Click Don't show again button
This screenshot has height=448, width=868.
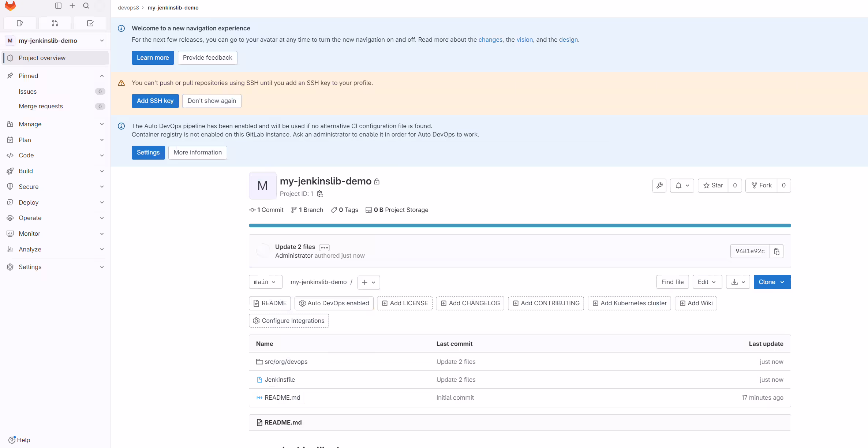tap(212, 101)
